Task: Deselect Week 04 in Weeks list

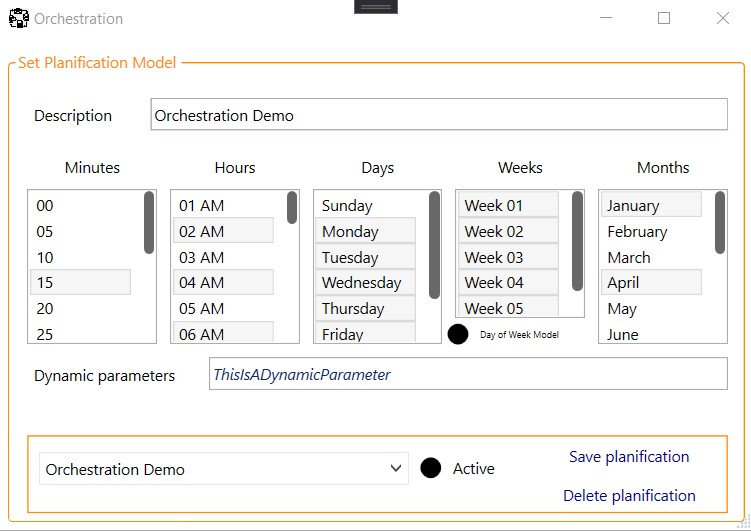Action: [x=509, y=282]
